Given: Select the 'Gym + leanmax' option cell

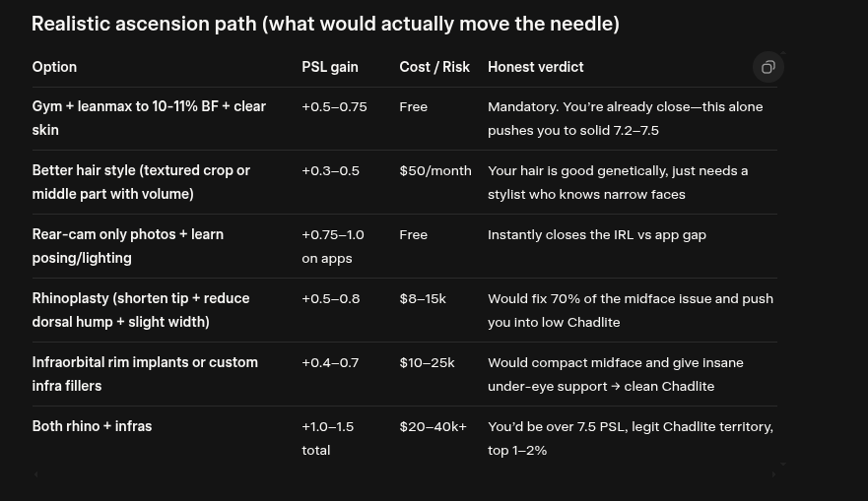Looking at the screenshot, I should tap(150, 118).
